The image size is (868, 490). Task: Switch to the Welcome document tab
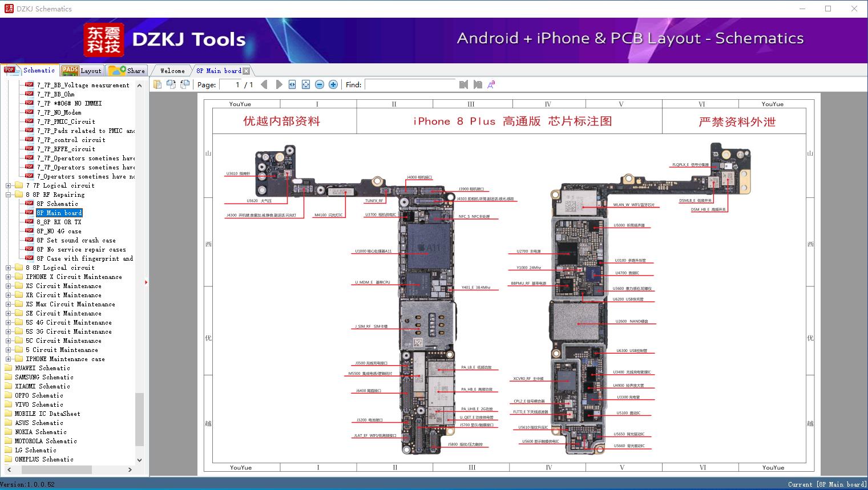click(x=172, y=71)
